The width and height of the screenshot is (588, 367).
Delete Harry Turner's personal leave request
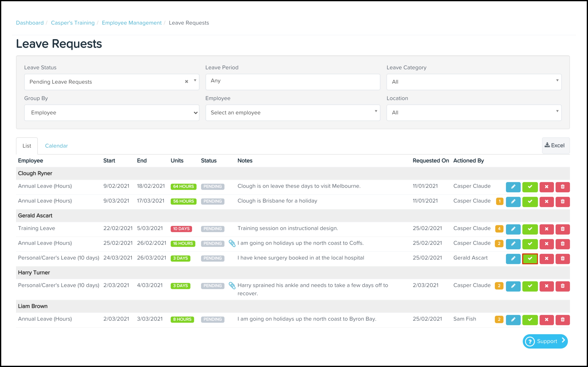563,286
